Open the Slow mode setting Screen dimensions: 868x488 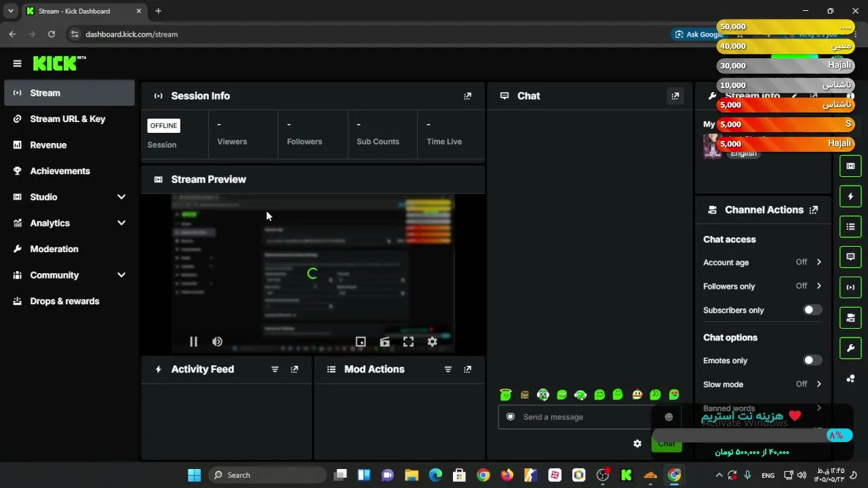(763, 384)
